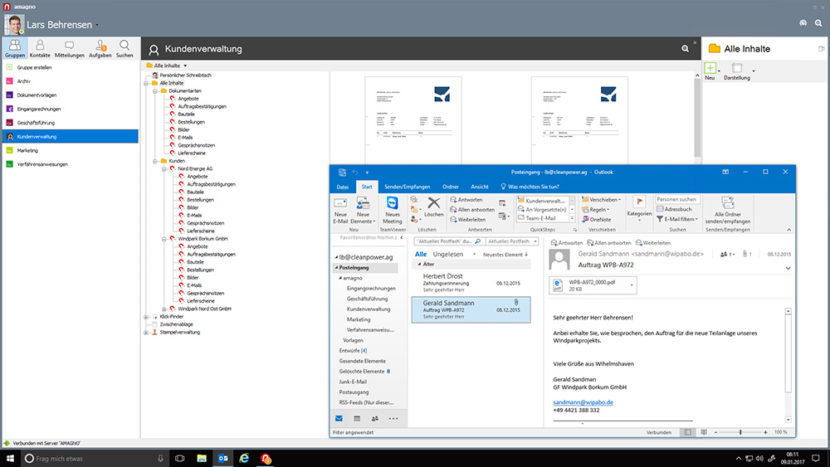Viewport: 830px width, 467px height.
Task: Filter mails by Ungelesen
Action: pos(448,254)
